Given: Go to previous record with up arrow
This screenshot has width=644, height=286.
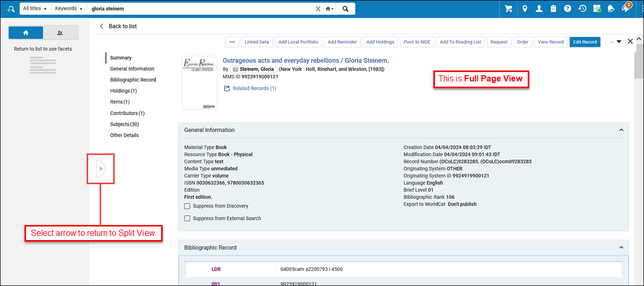Looking at the screenshot, I should click(612, 42).
